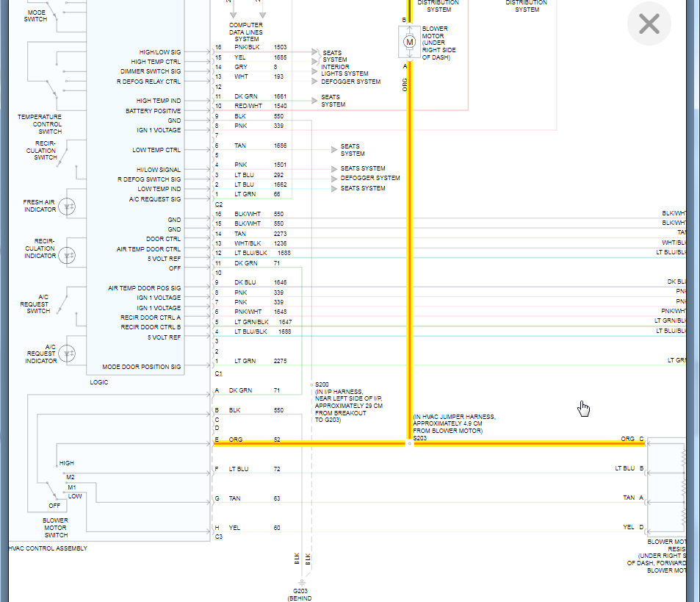Click the WHT/BLK 1236 wire label
Viewport: 700px width, 602px height.
pos(260,243)
